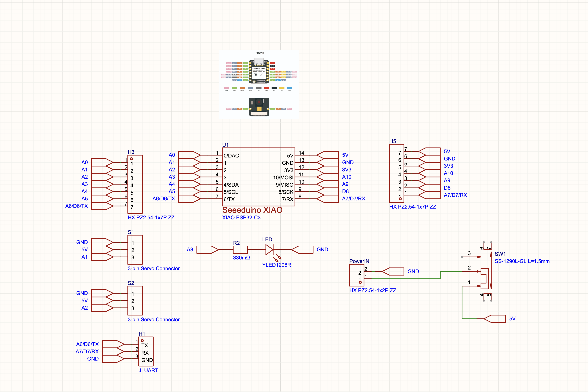Click the 10/MOSI pin name on U1
Viewport: 588px width, 392px height.
pos(283,177)
